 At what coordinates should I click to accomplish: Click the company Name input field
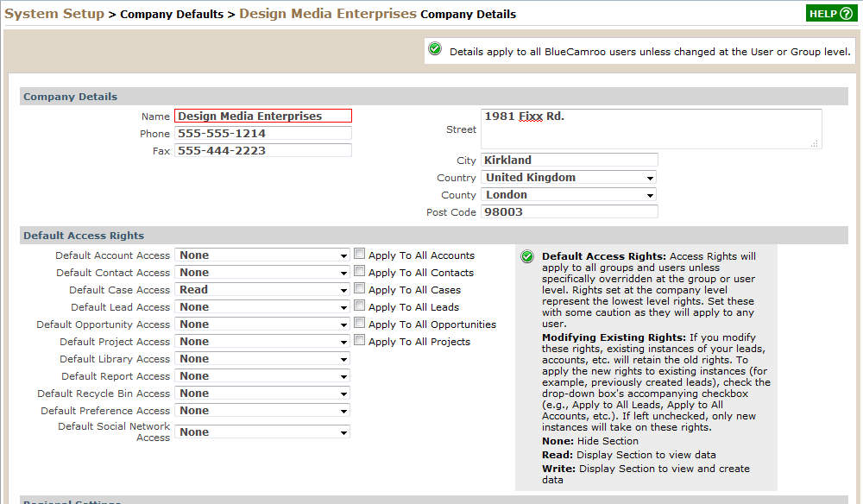[263, 117]
